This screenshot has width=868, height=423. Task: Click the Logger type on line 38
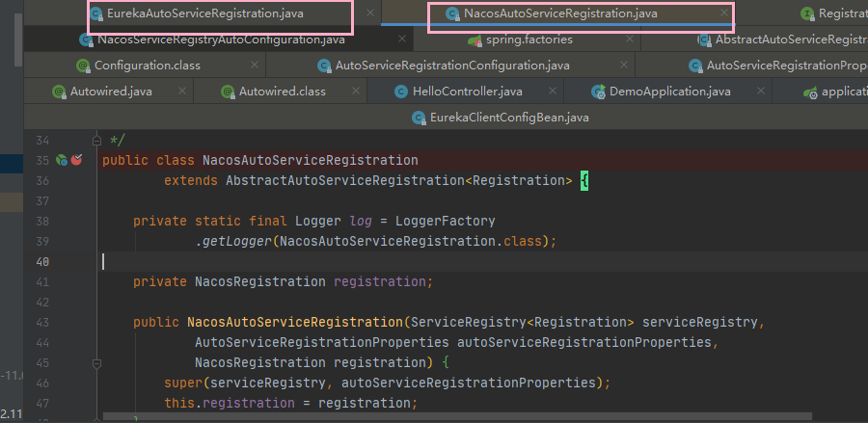317,222
